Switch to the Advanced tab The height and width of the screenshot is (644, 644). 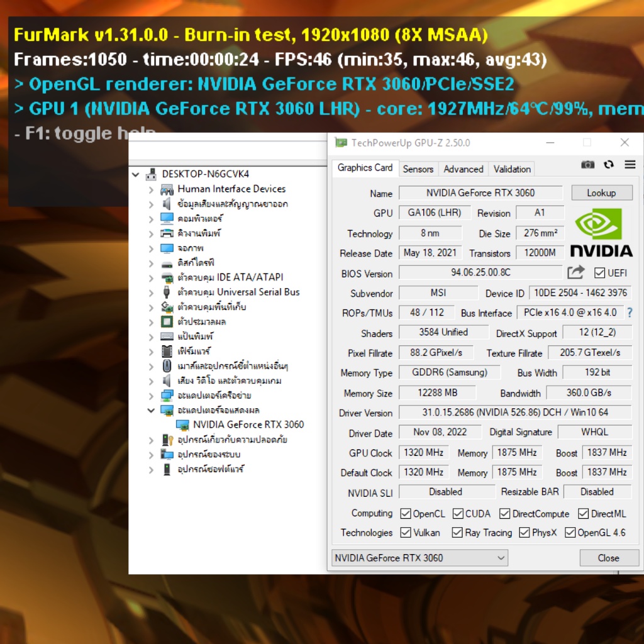[463, 169]
